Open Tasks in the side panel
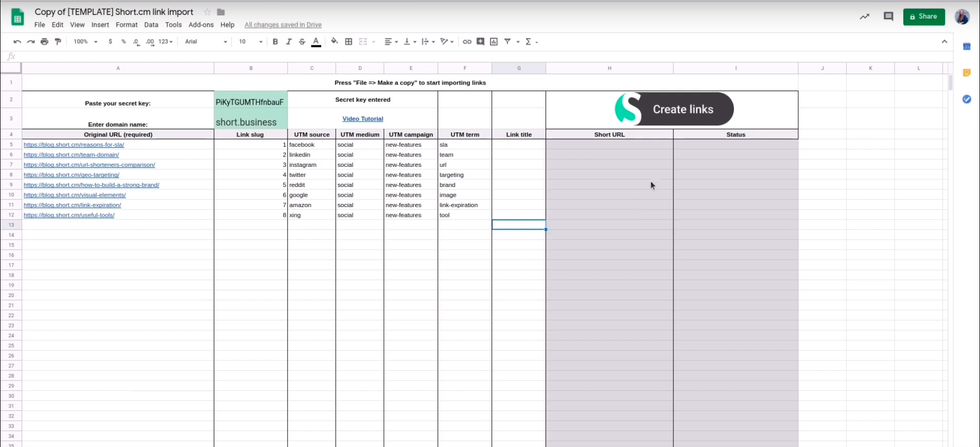 pyautogui.click(x=967, y=99)
